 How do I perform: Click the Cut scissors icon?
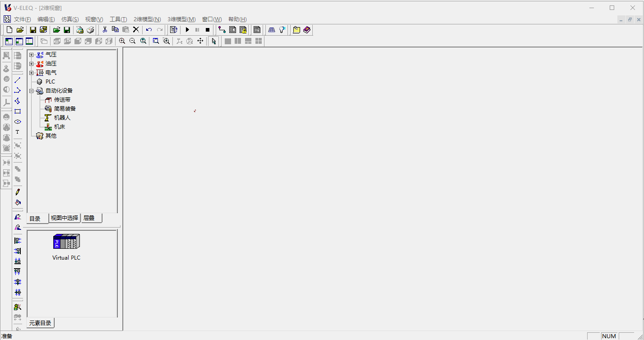pos(105,30)
